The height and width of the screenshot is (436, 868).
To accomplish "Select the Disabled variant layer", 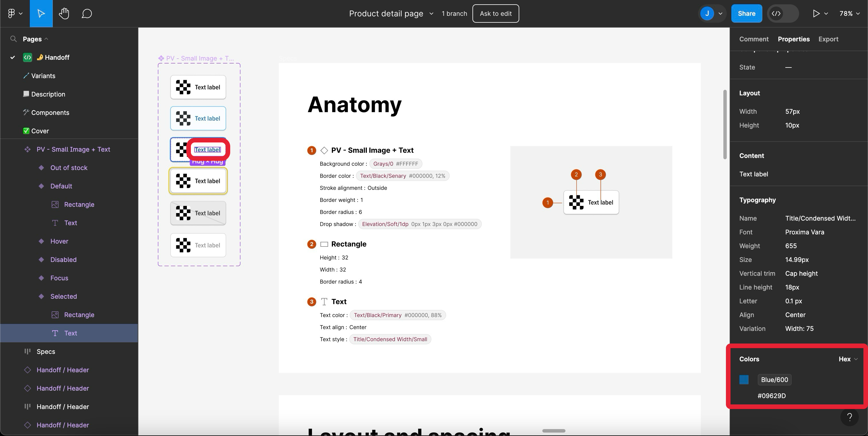I will [63, 260].
